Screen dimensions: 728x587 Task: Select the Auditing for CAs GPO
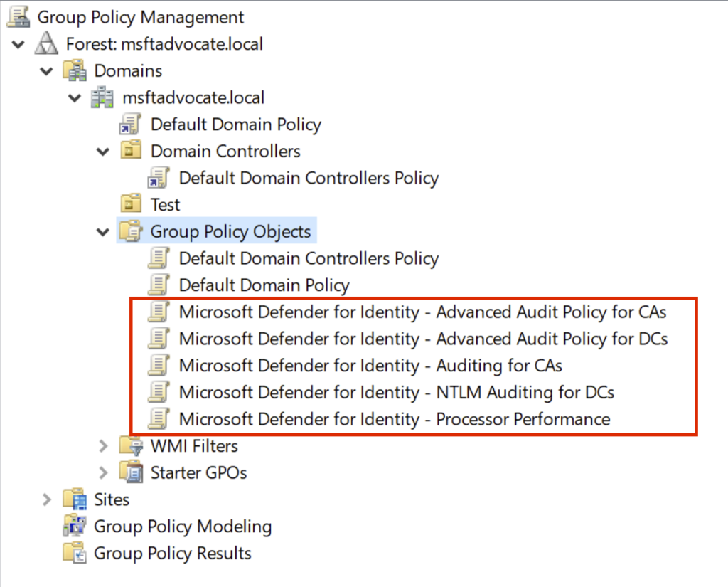370,366
